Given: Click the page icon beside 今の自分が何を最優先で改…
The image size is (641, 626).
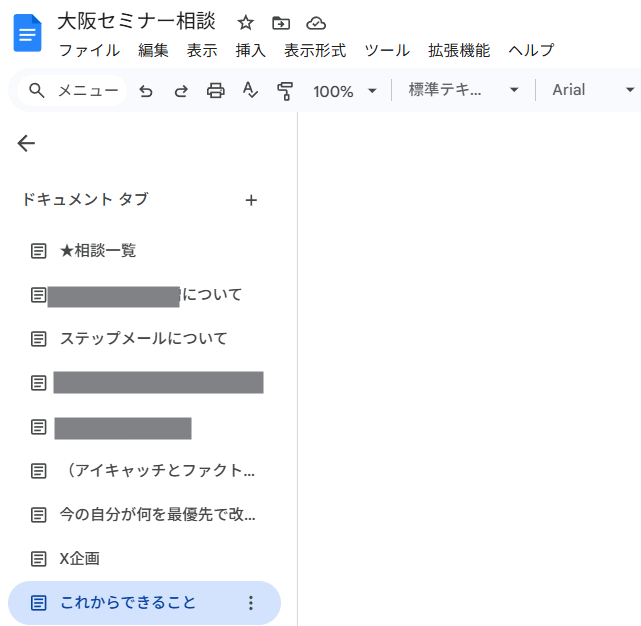Looking at the screenshot, I should click(38, 515).
